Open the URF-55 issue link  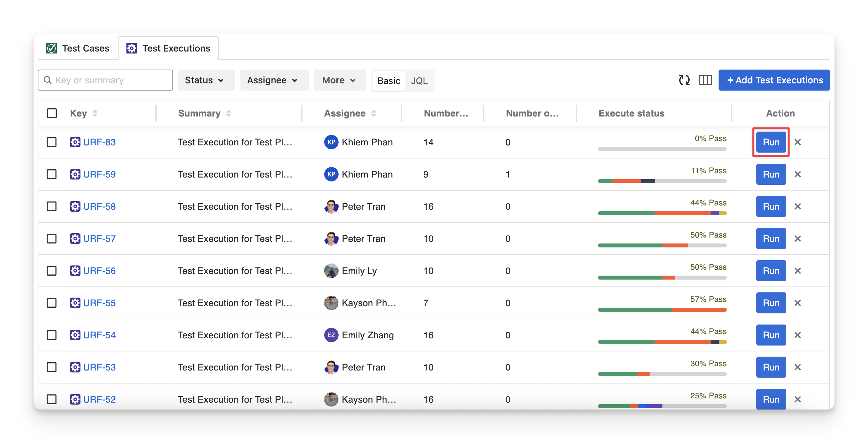pyautogui.click(x=99, y=303)
